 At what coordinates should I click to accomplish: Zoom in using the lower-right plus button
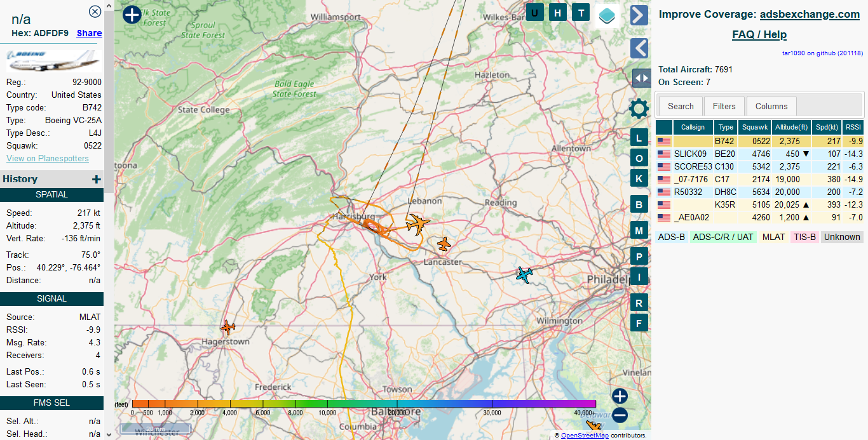(620, 397)
